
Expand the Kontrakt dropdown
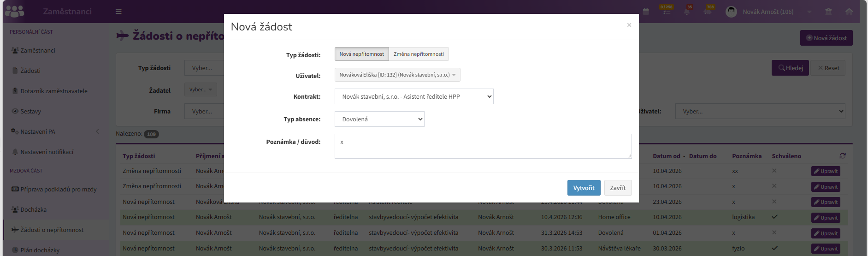tap(414, 96)
